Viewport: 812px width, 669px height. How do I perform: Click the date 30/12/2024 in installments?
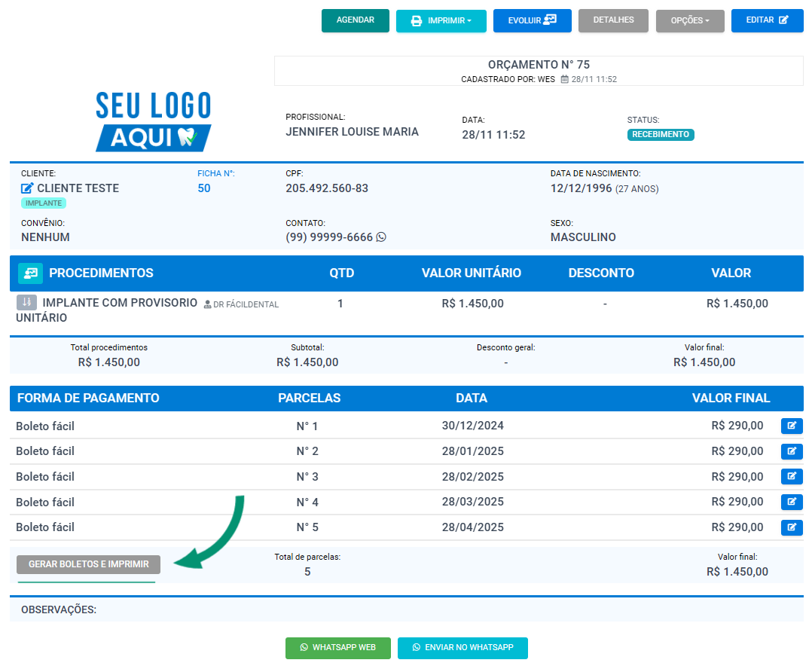click(472, 426)
